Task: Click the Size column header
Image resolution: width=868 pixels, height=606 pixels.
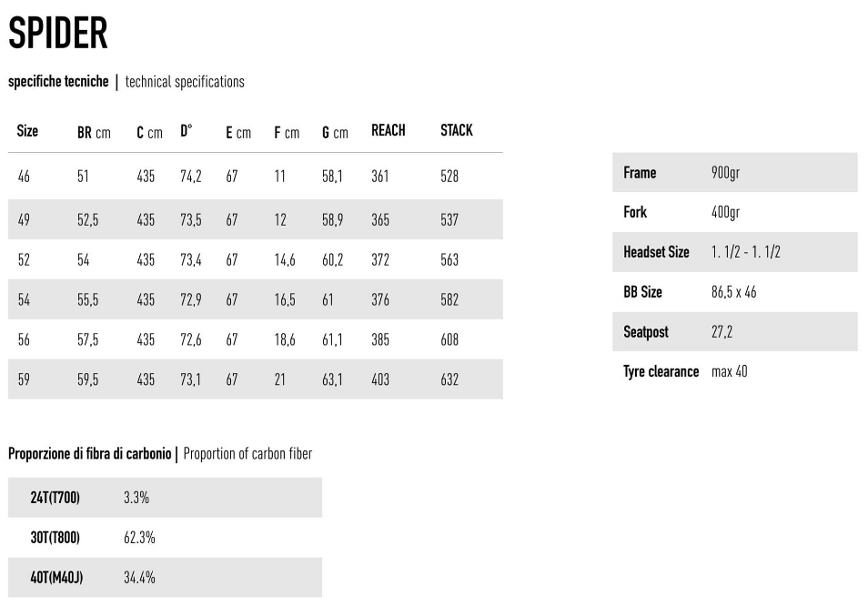Action: point(27,131)
